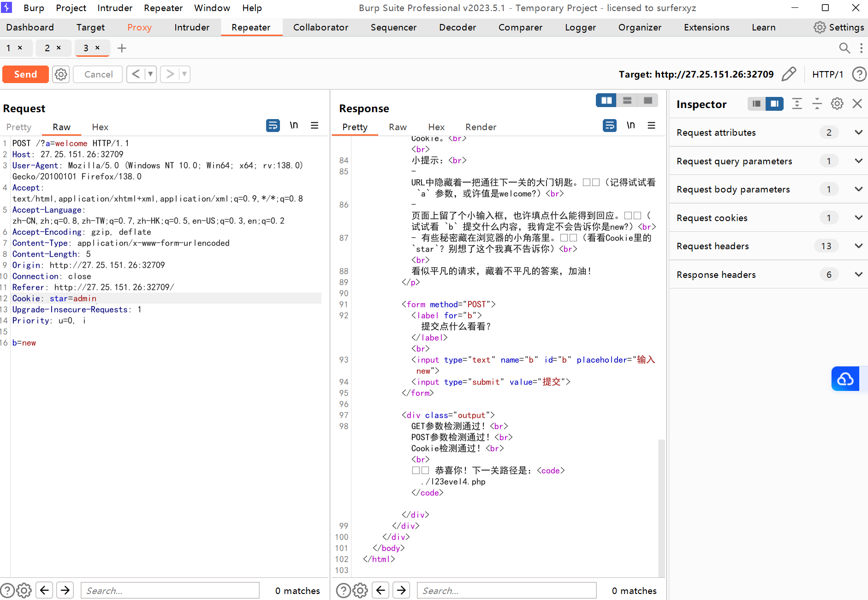
Task: Open the send options gear icon
Action: (61, 74)
